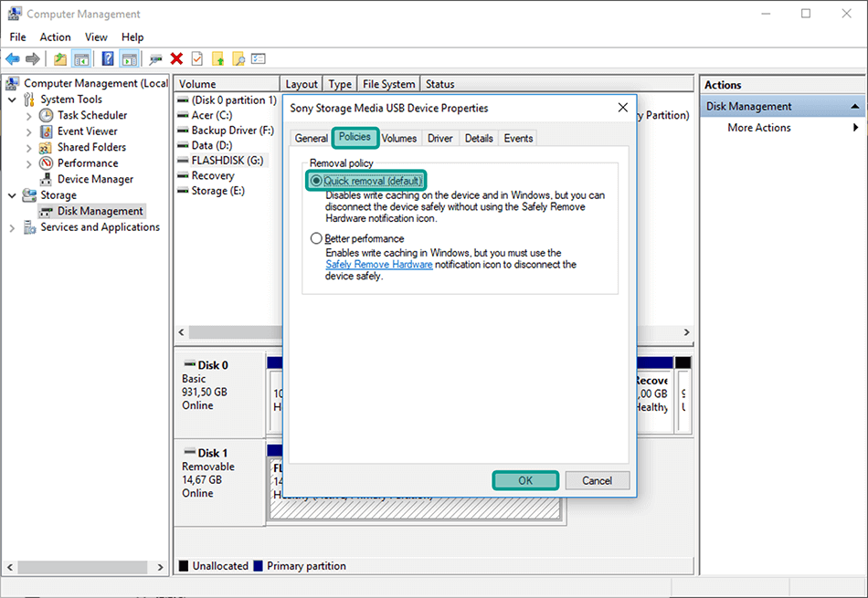
Task: Sort by the Volume column header
Action: [227, 84]
